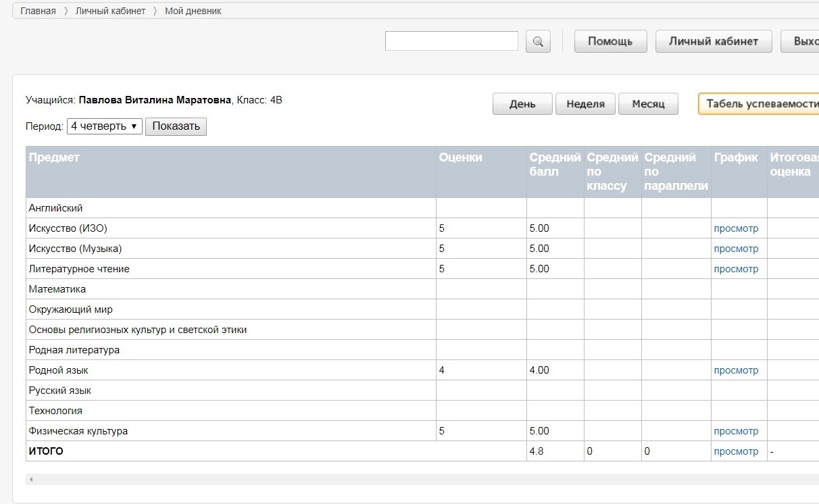Go to Главная in breadcrumb
The height and width of the screenshot is (504, 819).
click(38, 11)
